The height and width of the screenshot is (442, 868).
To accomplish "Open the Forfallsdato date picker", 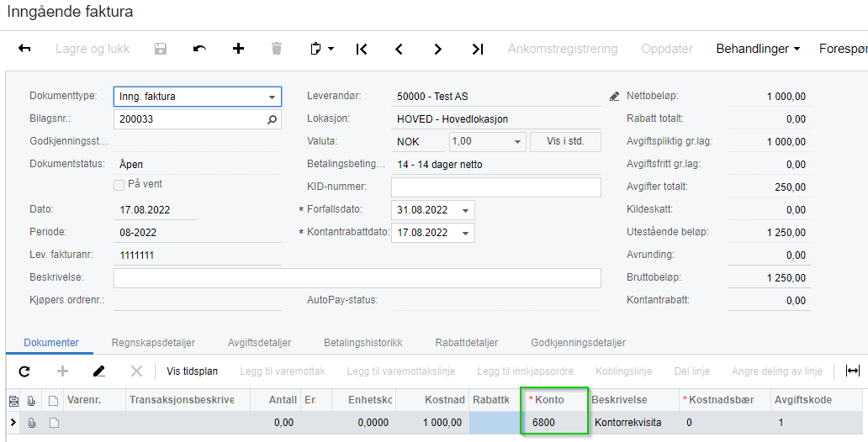I will pos(466,210).
